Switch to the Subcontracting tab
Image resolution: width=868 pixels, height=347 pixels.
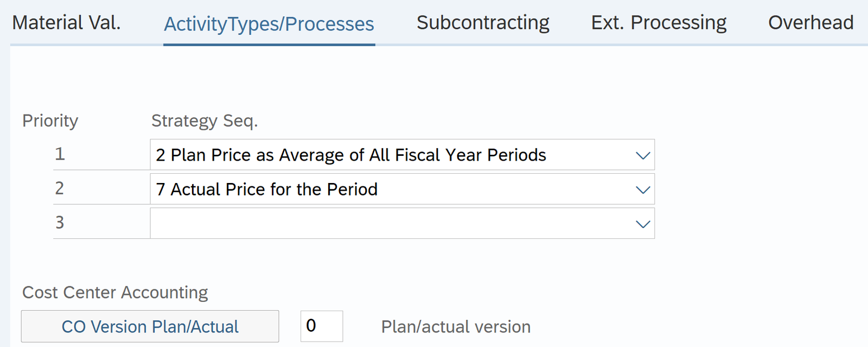tap(483, 23)
